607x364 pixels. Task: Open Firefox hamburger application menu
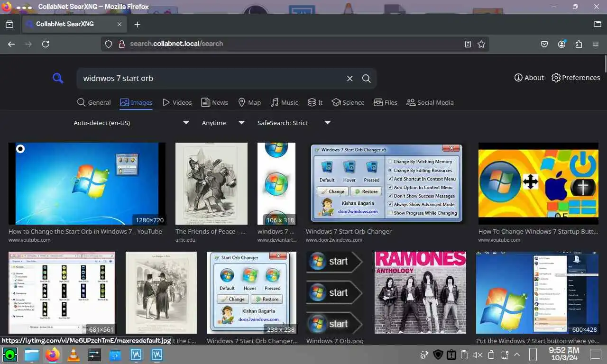pyautogui.click(x=596, y=44)
